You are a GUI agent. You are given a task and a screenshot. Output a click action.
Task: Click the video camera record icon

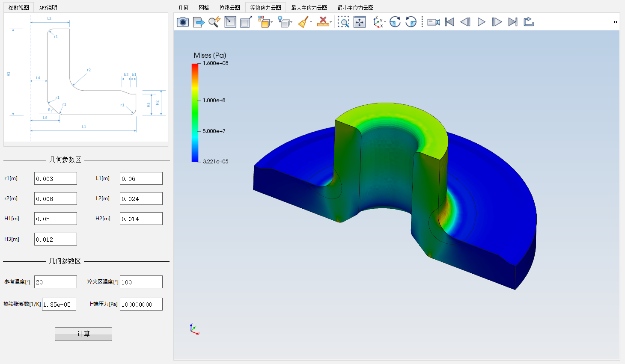click(433, 22)
